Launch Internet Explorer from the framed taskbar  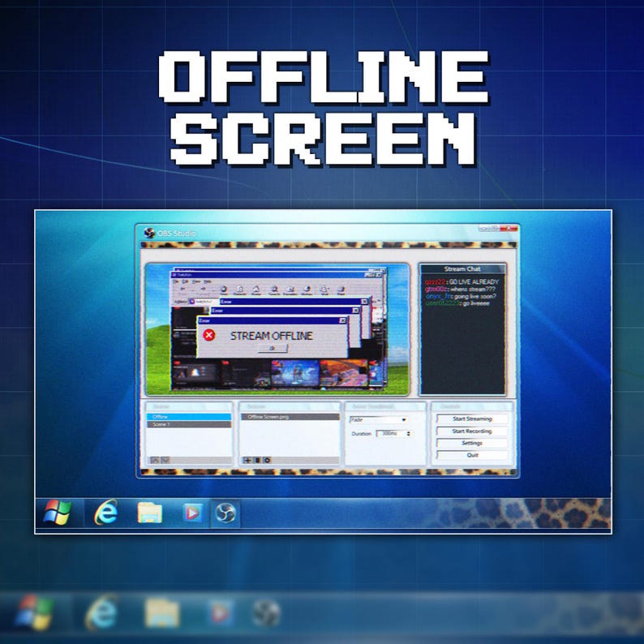coord(106,512)
